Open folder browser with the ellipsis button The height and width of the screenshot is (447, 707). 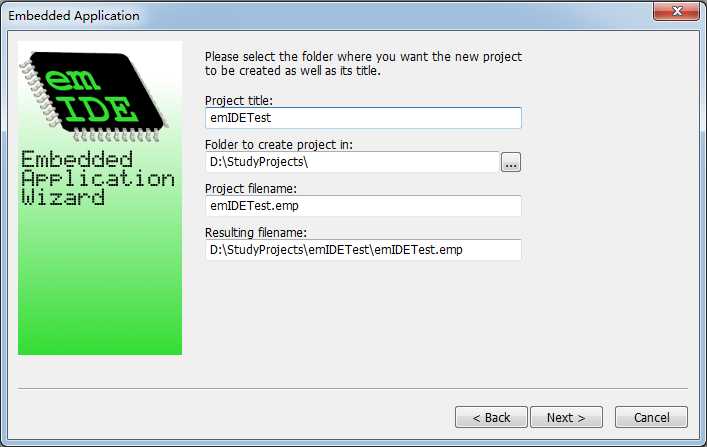[510, 162]
